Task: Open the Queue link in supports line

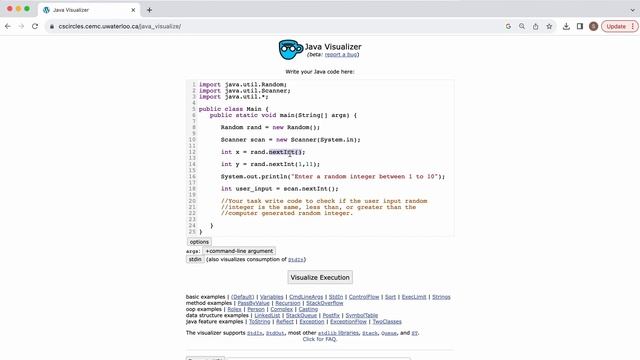Action: [389, 333]
